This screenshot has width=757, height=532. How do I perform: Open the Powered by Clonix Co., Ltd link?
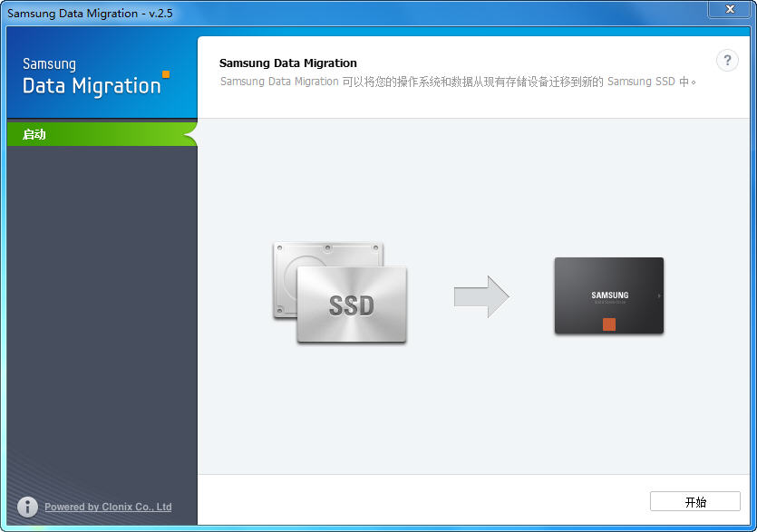pyautogui.click(x=108, y=508)
